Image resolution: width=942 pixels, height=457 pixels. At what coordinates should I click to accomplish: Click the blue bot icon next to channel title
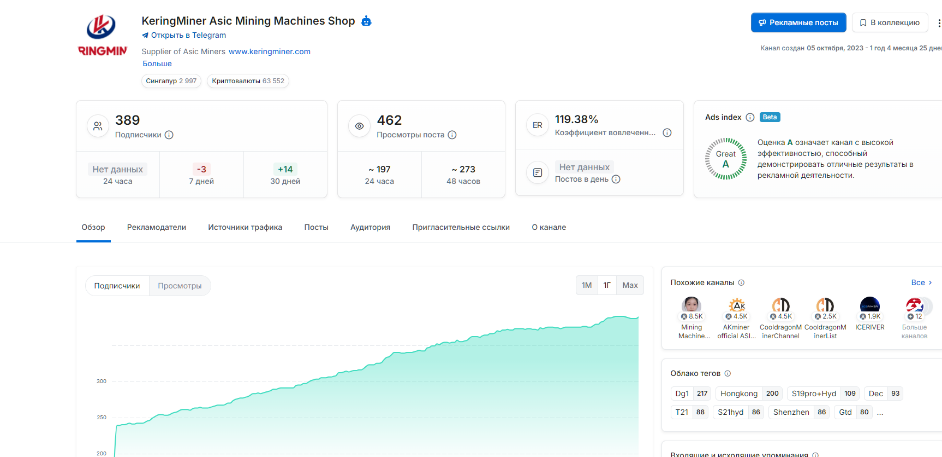[366, 21]
